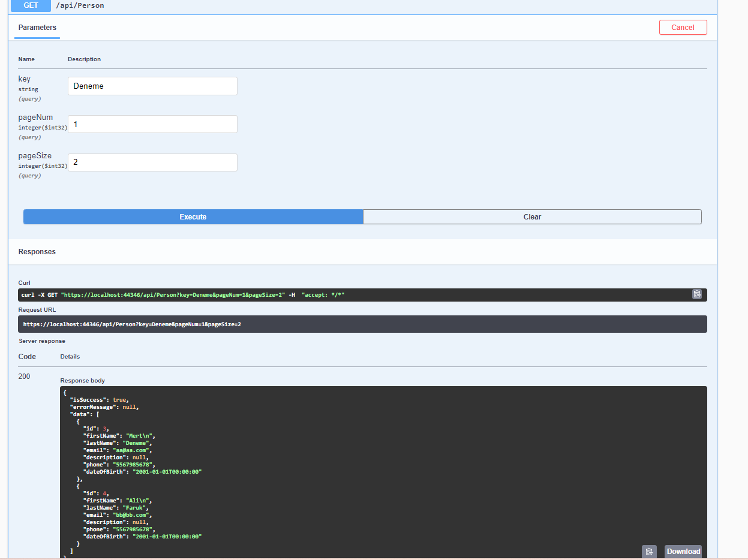Click the "errorMessage": null line
The image size is (748, 560).
click(104, 407)
